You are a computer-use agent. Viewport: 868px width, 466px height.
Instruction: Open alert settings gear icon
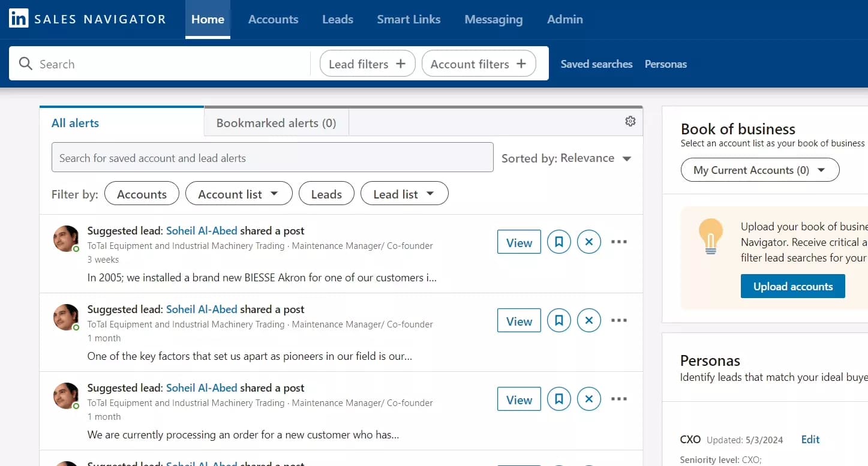630,121
